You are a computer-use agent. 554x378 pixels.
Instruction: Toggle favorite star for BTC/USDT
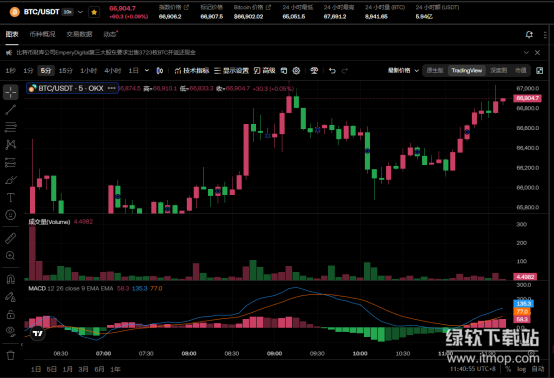coord(94,12)
